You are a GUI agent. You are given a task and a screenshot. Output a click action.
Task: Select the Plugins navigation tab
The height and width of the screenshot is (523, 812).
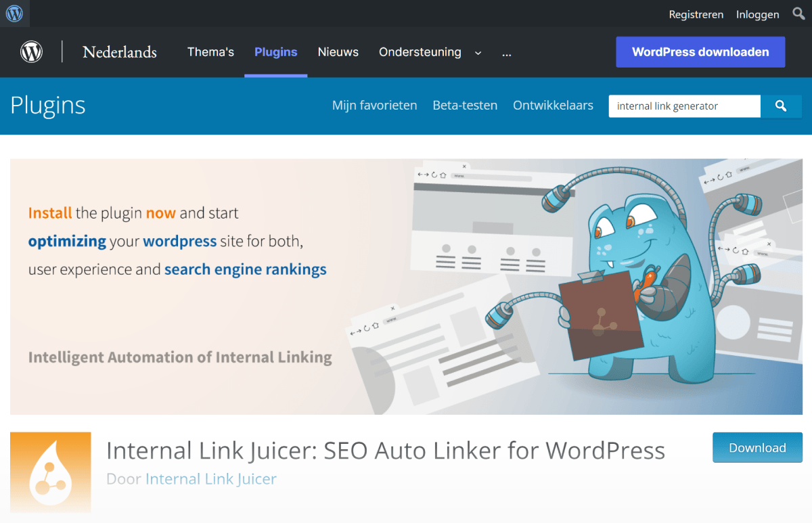[x=276, y=52]
